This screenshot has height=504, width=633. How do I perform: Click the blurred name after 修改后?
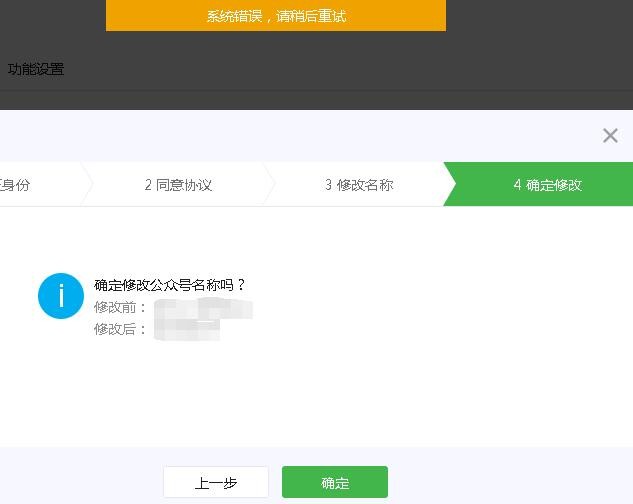pyautogui.click(x=187, y=330)
